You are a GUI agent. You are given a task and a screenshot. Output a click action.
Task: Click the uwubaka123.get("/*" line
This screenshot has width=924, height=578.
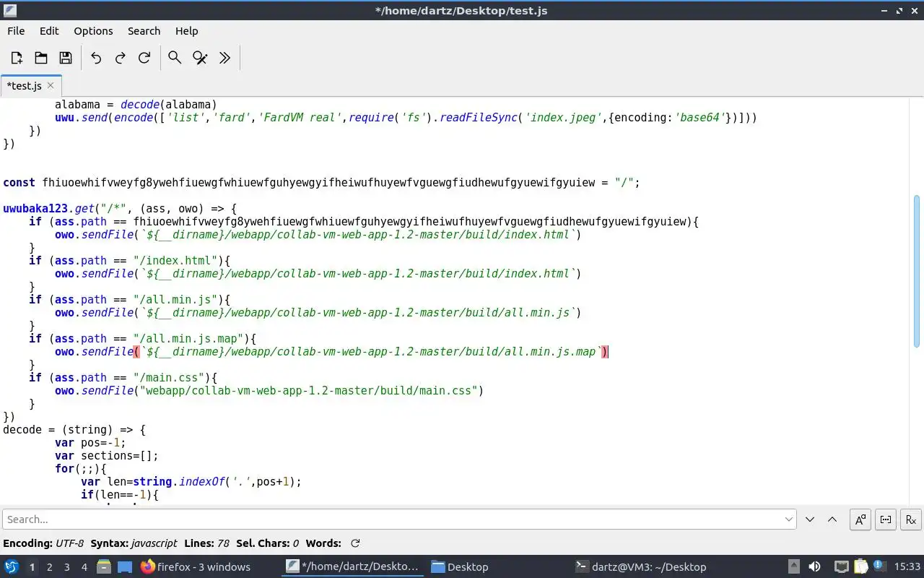pyautogui.click(x=120, y=209)
